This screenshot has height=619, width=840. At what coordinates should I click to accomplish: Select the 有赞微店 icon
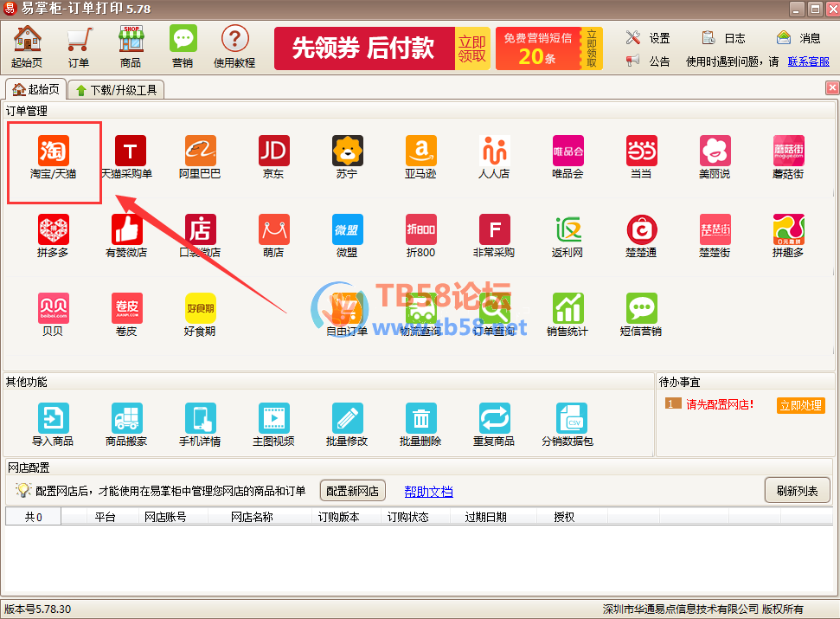pos(126,235)
